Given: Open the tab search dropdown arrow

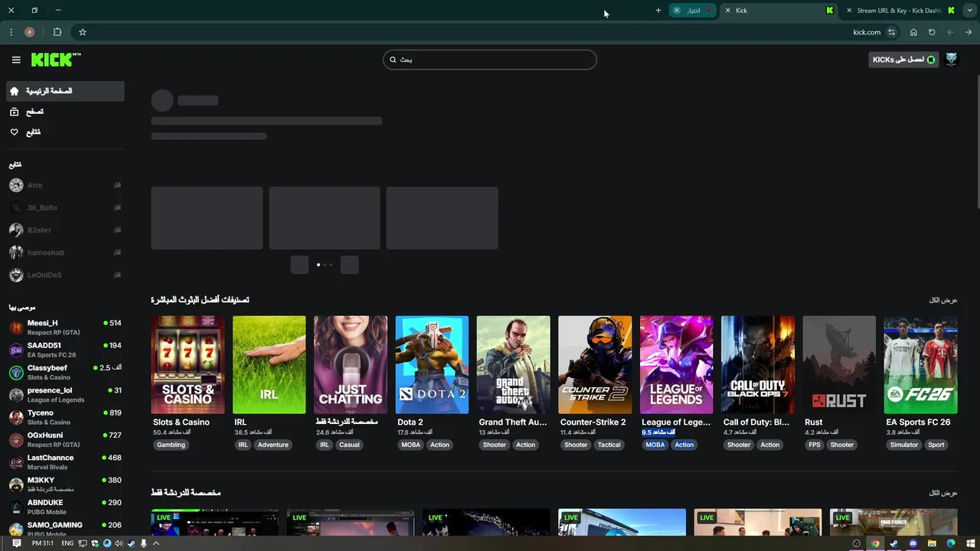Looking at the screenshot, I should pos(969,11).
